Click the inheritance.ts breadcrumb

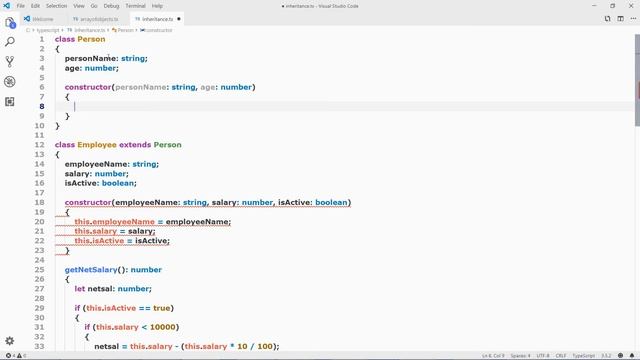(x=89, y=30)
